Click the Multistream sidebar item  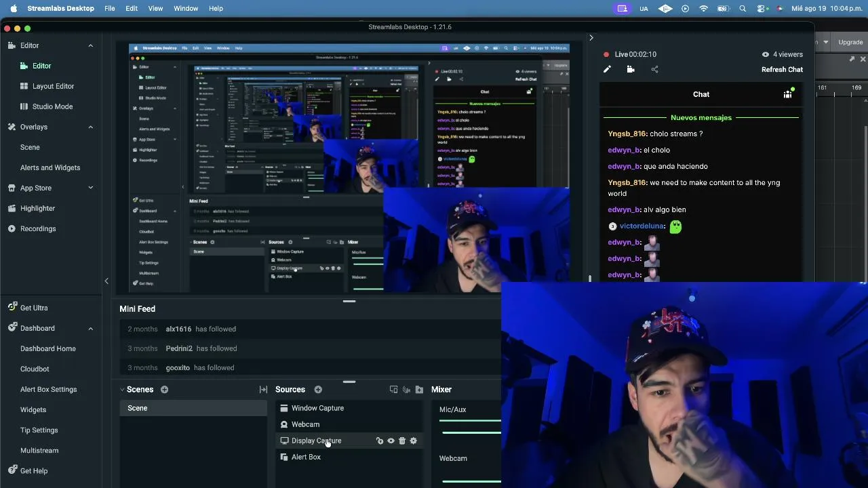point(39,450)
